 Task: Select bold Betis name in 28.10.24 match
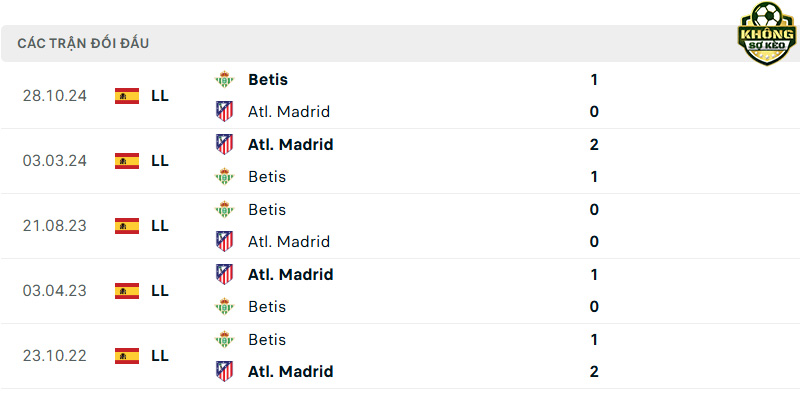(x=268, y=80)
